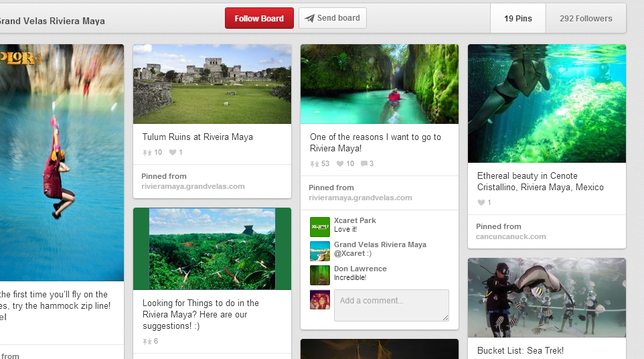Open the Cenote Cristallino underwater pin image

547,104
